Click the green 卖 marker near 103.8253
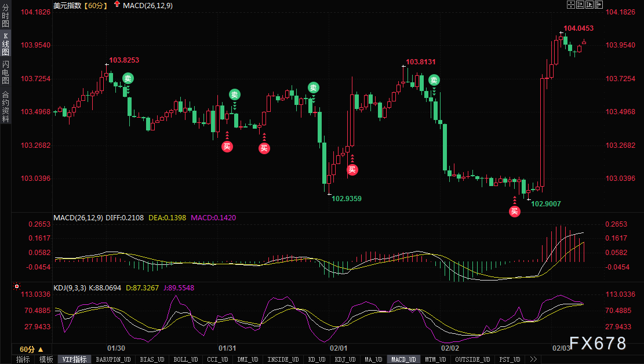 click(128, 78)
